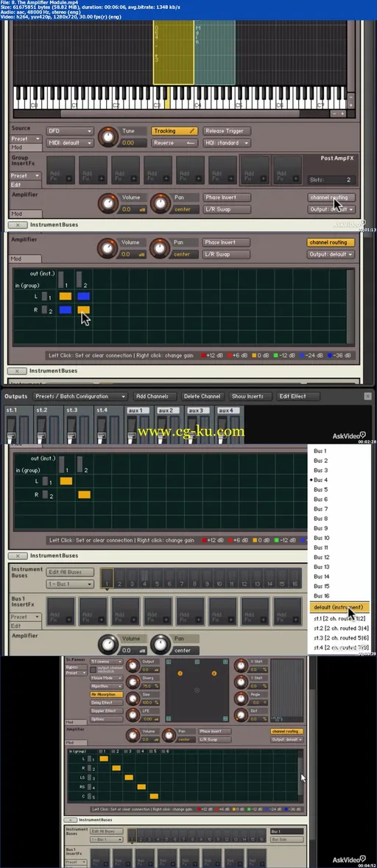Enable Bus Solo

coord(287,840)
